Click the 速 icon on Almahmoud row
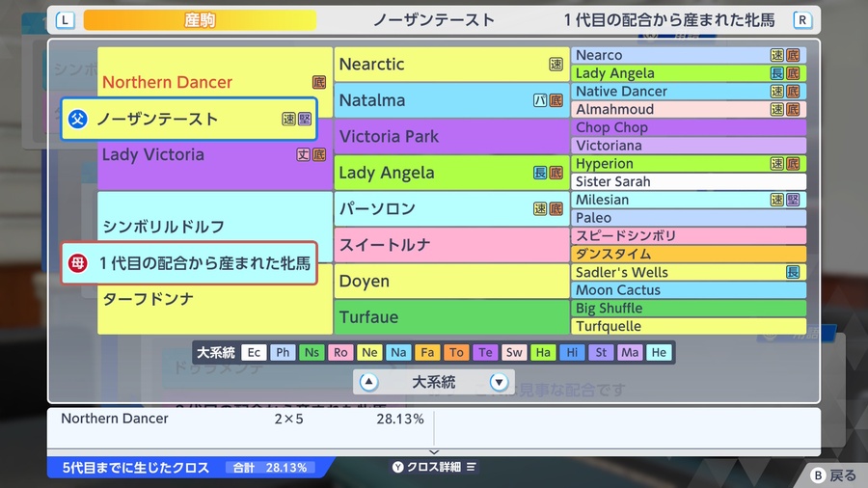The width and height of the screenshot is (868, 488). tap(777, 109)
